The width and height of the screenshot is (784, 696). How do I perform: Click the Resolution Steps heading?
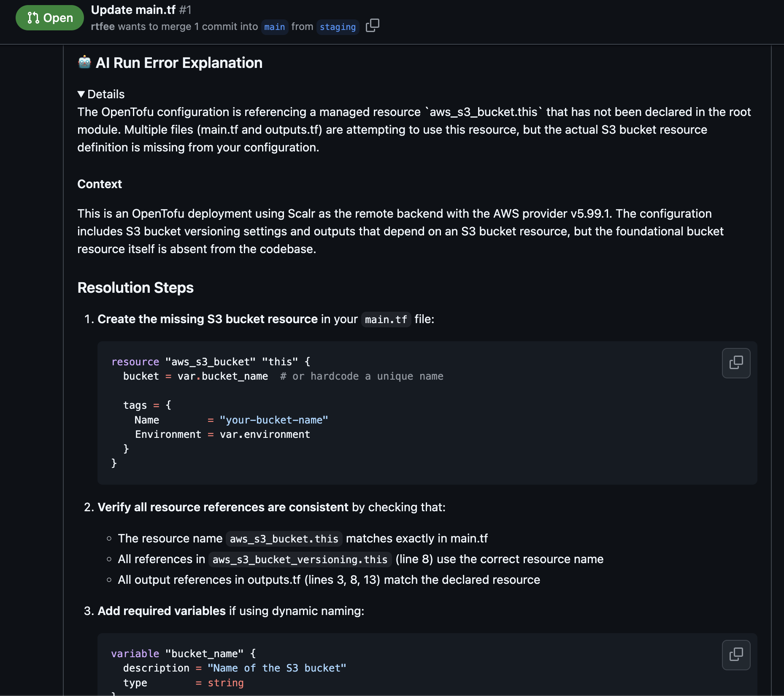(135, 288)
